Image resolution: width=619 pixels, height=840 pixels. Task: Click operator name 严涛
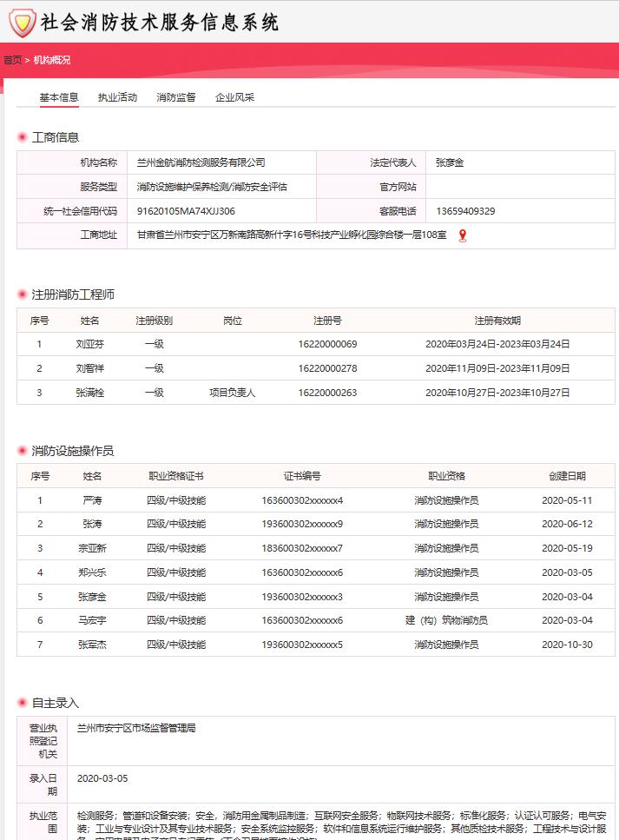(92, 500)
